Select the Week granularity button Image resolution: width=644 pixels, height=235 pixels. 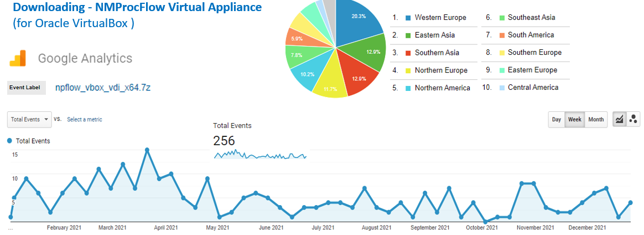tap(575, 119)
